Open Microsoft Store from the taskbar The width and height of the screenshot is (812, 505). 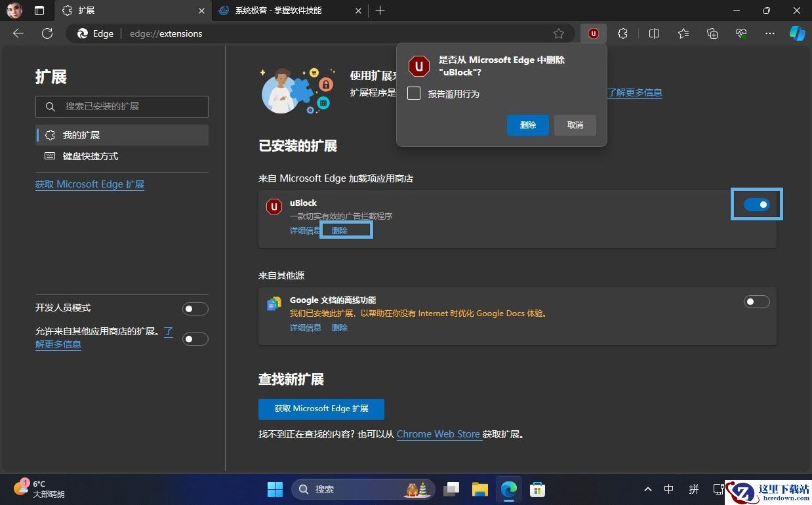[x=538, y=489]
